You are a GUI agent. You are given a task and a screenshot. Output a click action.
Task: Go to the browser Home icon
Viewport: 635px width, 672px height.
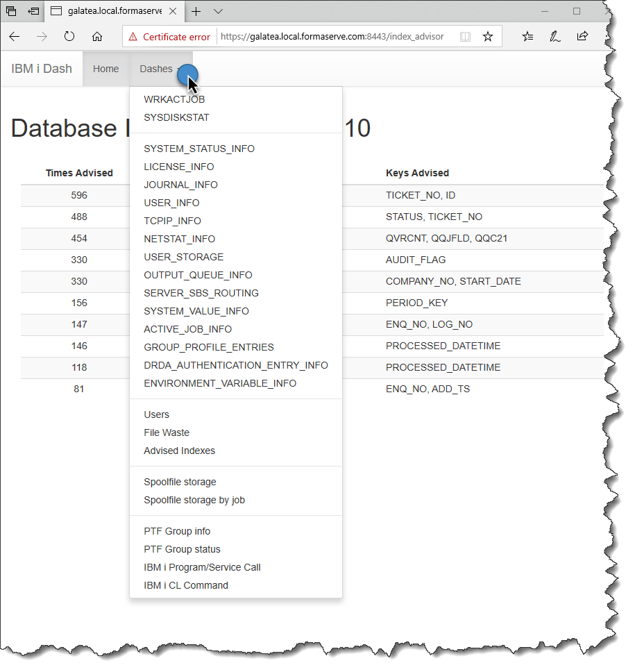click(97, 36)
